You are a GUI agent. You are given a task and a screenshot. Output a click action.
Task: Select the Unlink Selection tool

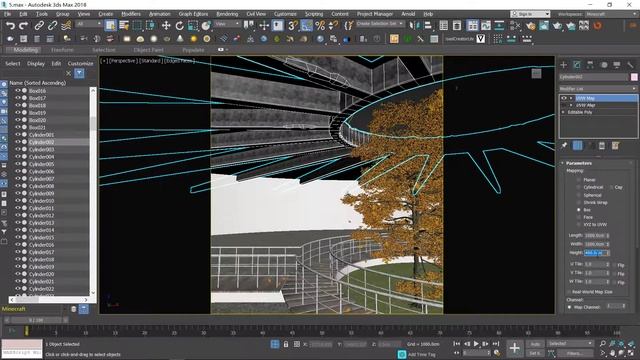coord(52,26)
